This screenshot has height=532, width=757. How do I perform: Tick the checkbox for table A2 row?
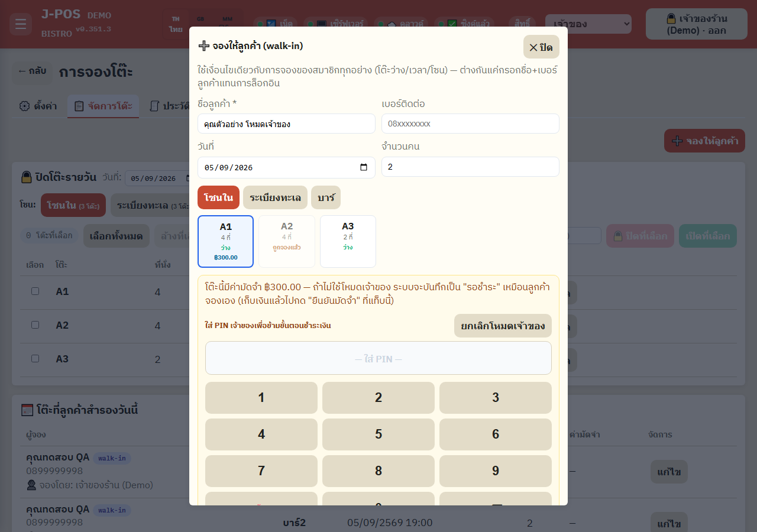(x=35, y=325)
